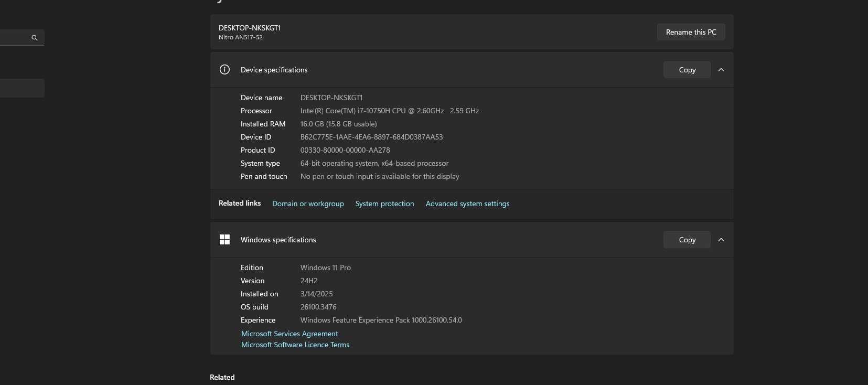Click the Device specifications info icon
The image size is (868, 385).
pos(224,70)
